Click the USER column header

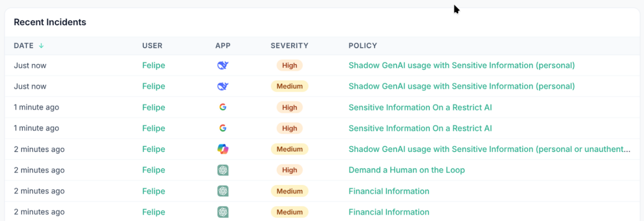[x=152, y=45]
